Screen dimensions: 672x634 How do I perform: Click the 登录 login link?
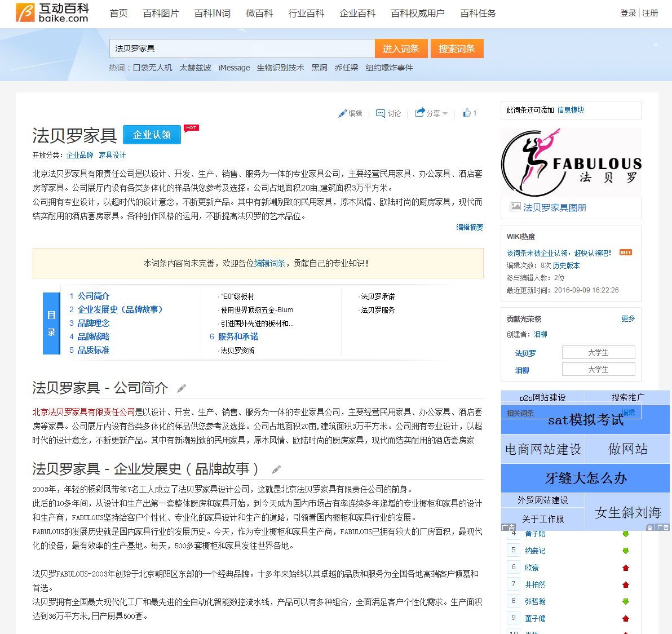(628, 13)
